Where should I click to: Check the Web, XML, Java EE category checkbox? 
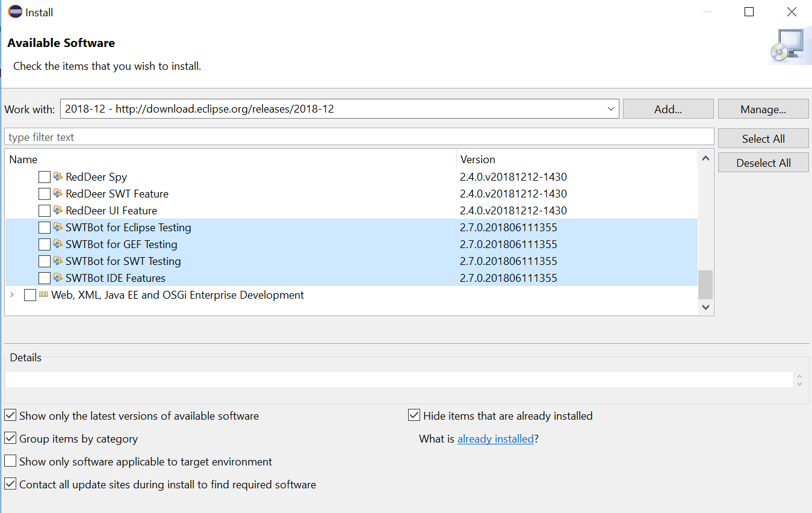(x=30, y=295)
